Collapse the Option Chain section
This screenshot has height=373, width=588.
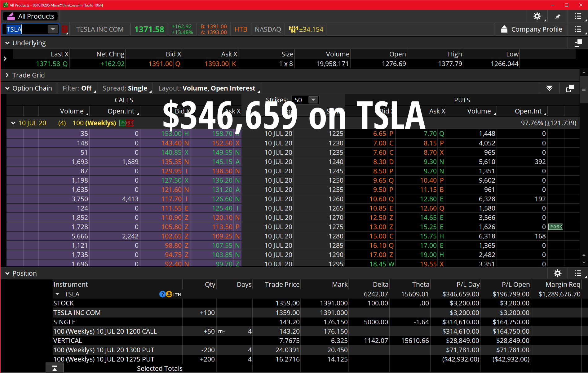pyautogui.click(x=7, y=88)
